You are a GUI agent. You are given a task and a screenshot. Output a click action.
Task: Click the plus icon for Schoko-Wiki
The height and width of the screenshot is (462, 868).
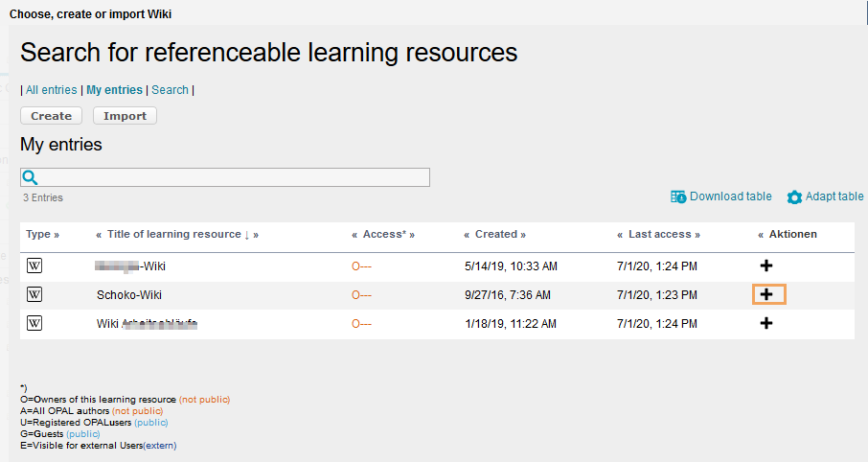pos(766,295)
